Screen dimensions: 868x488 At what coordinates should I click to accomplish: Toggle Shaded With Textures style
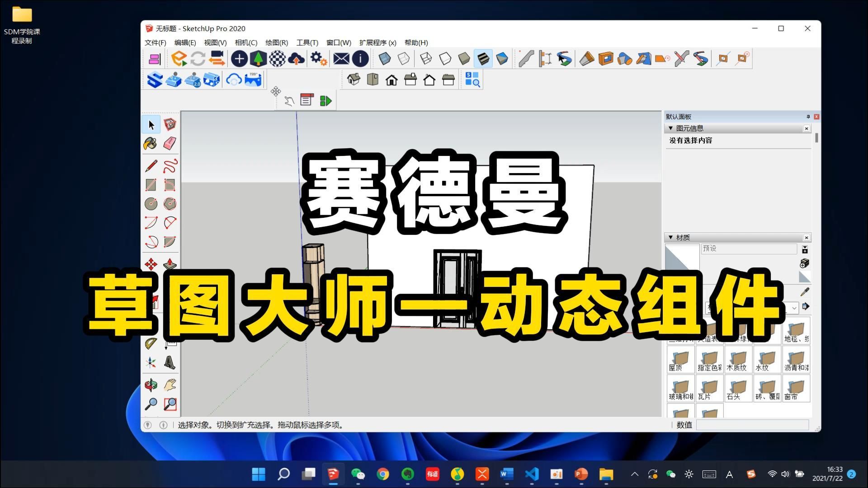(483, 59)
